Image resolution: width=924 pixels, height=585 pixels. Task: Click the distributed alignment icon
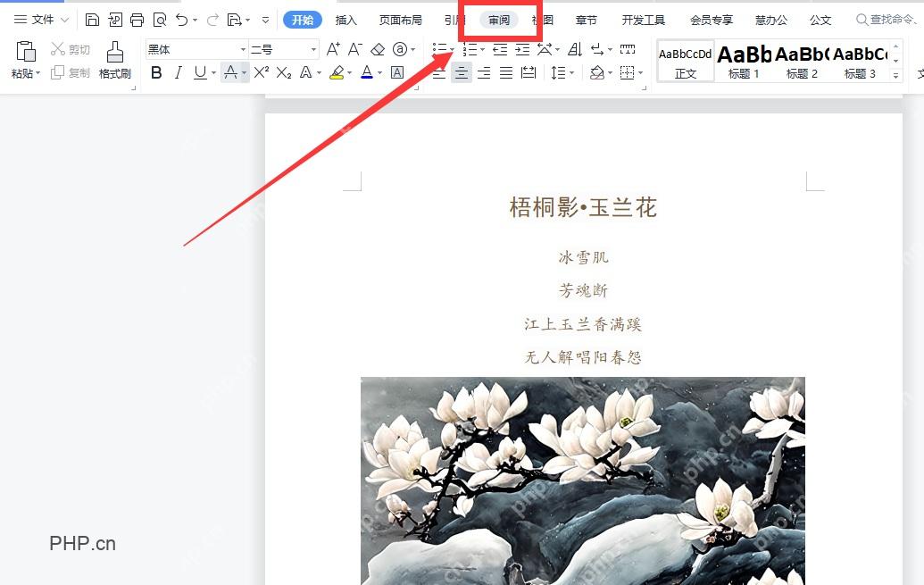[x=529, y=72]
